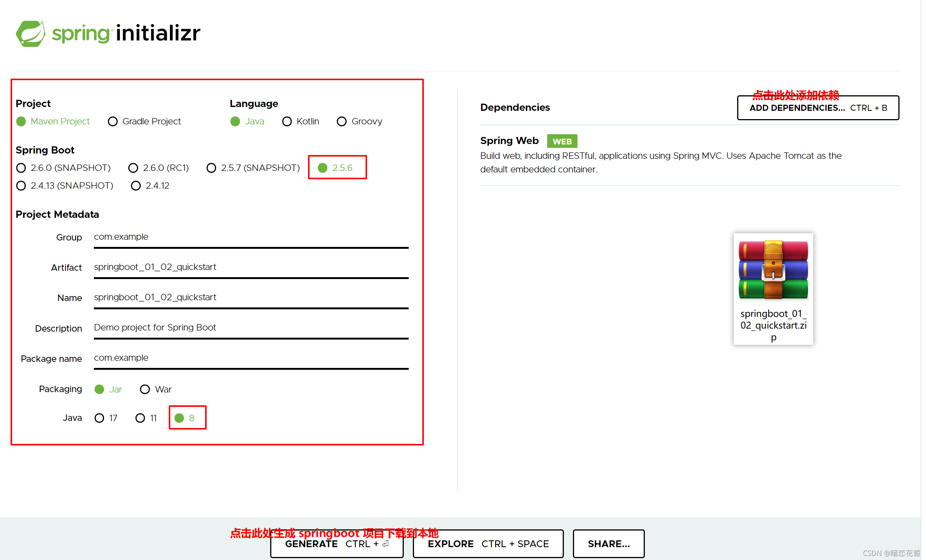Click the Add Dependencies button
Viewport: 926px width, 560px height.
818,108
